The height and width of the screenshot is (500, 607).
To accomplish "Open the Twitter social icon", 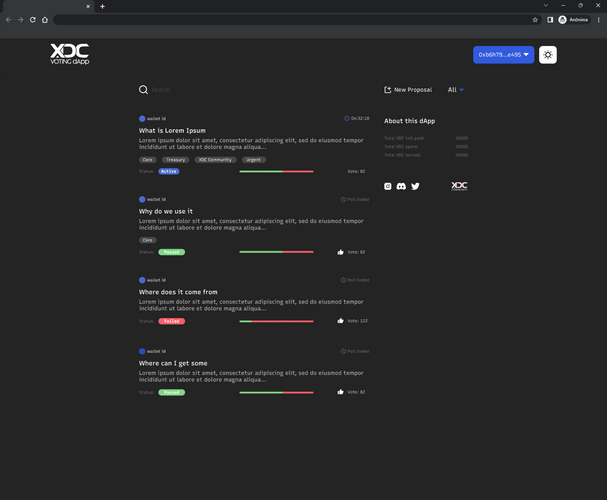I will [x=415, y=186].
